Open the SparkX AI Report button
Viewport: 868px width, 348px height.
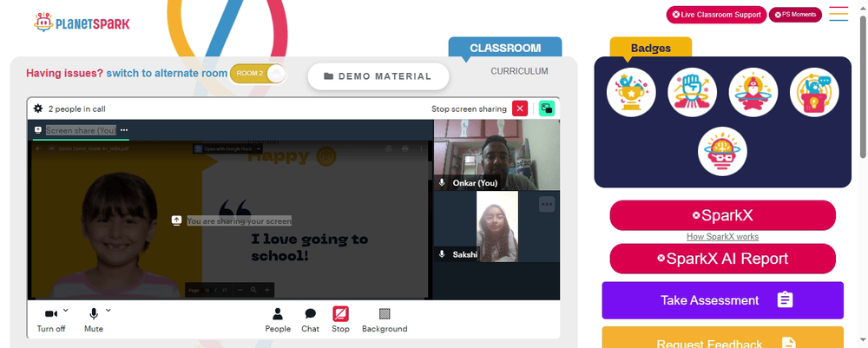722,259
